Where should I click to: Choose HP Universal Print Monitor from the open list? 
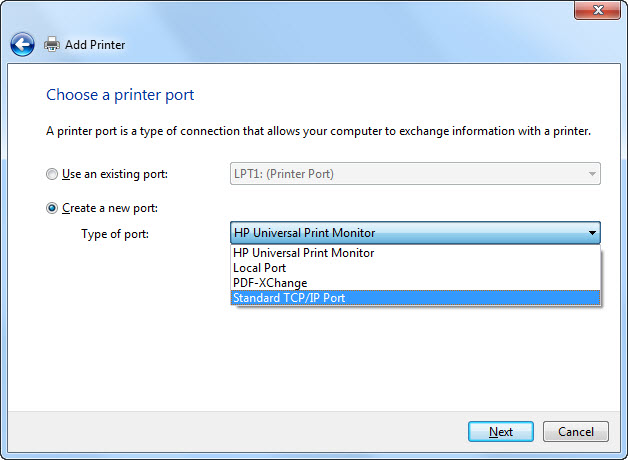[x=304, y=253]
